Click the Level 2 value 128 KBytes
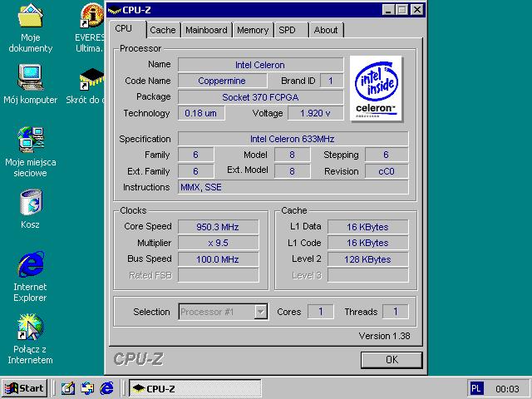The width and height of the screenshot is (532, 399). [367, 259]
